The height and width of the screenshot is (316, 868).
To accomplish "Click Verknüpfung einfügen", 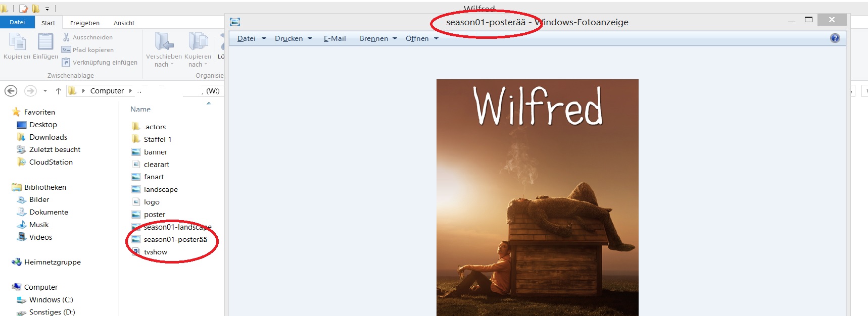I will pyautogui.click(x=100, y=63).
